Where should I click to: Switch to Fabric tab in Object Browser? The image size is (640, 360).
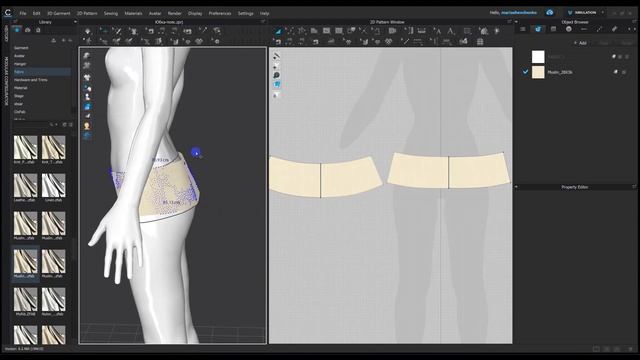[538, 29]
